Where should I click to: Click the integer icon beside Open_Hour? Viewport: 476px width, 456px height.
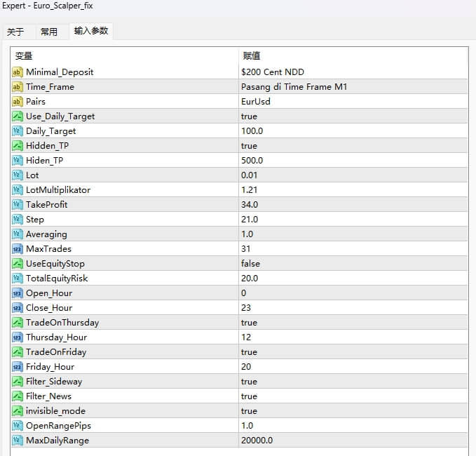(18, 293)
